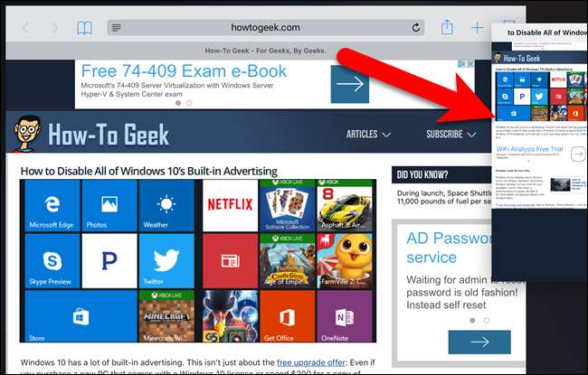Go forward with the right arrow

(55, 28)
